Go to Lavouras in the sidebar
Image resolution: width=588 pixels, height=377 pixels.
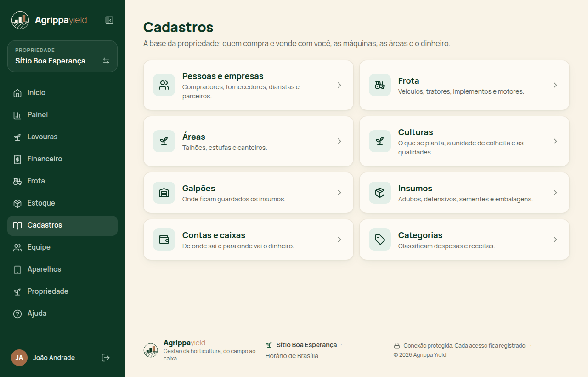(x=62, y=137)
